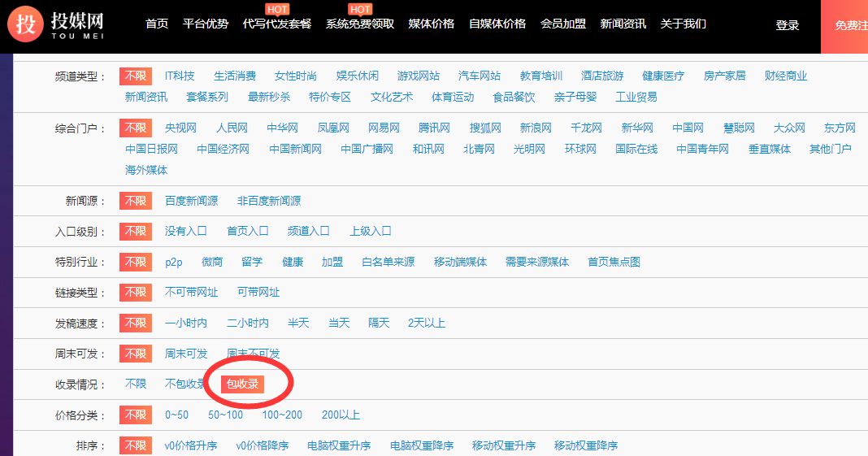The image size is (868, 456).
Task: Select 不限 in 综合门户 row
Action: click(136, 128)
